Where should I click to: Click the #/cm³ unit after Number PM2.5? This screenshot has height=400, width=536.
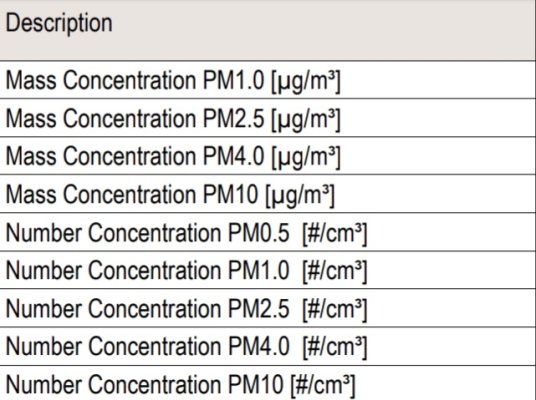click(335, 310)
